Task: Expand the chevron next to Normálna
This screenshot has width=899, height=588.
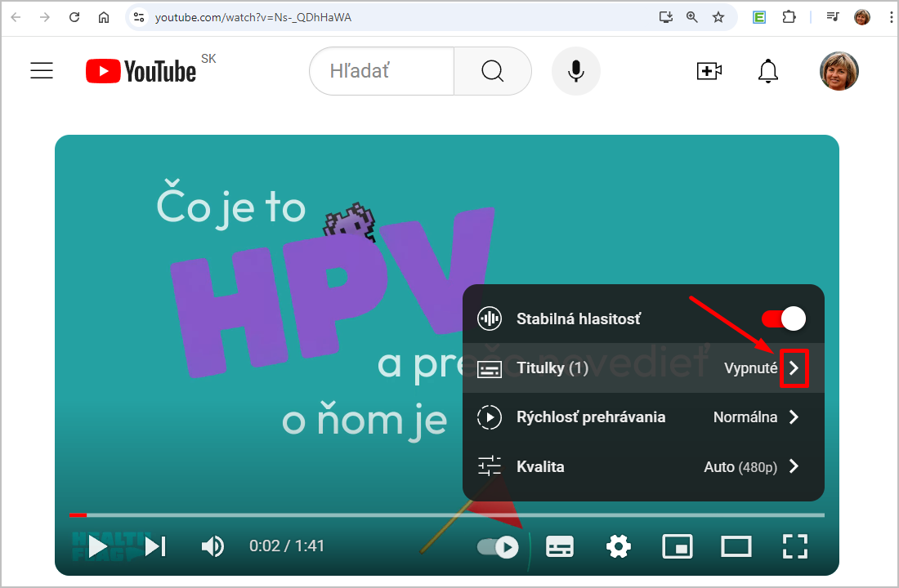Action: click(794, 417)
